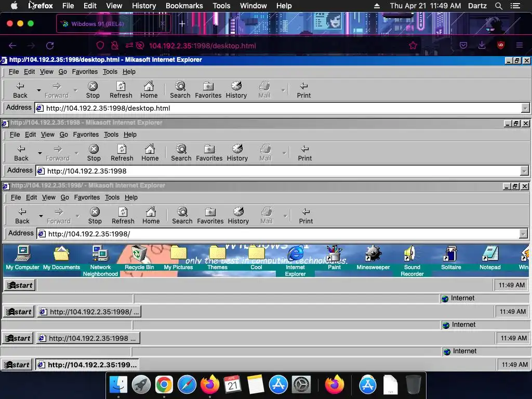Expand the Back history arrow in innermost 1998/ window
This screenshot has height=399, width=532.
41,216
